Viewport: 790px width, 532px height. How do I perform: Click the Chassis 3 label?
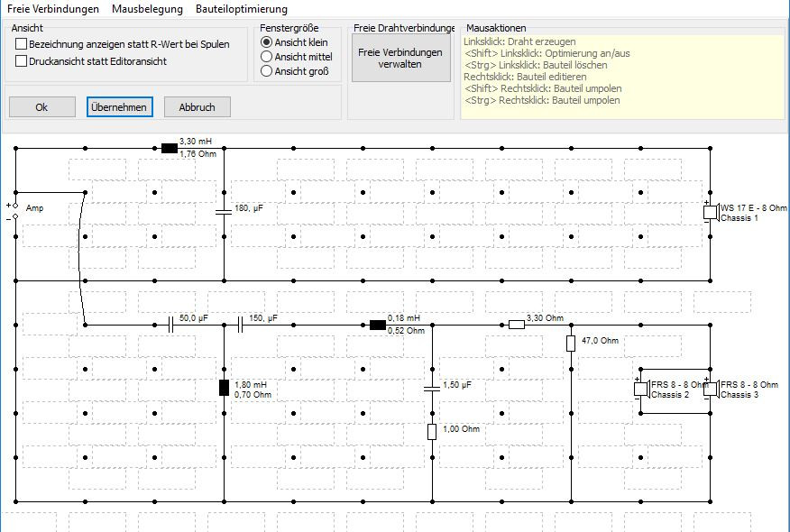739,394
